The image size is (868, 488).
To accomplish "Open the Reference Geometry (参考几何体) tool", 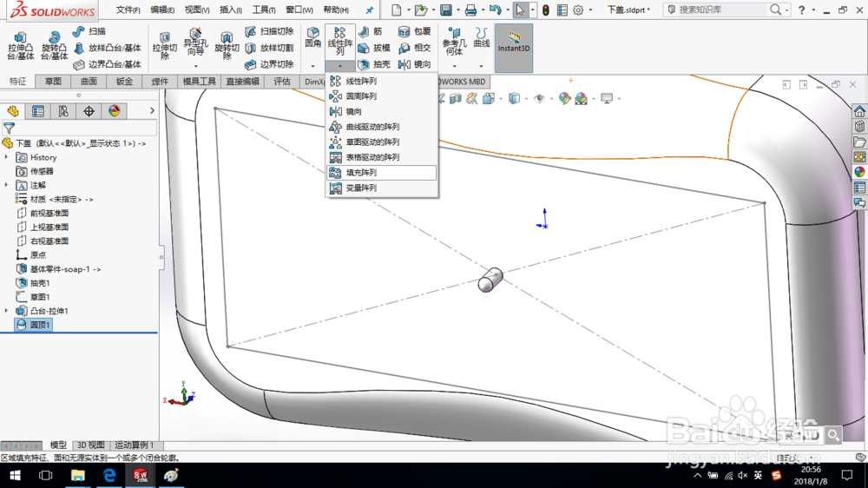I will pyautogui.click(x=454, y=42).
